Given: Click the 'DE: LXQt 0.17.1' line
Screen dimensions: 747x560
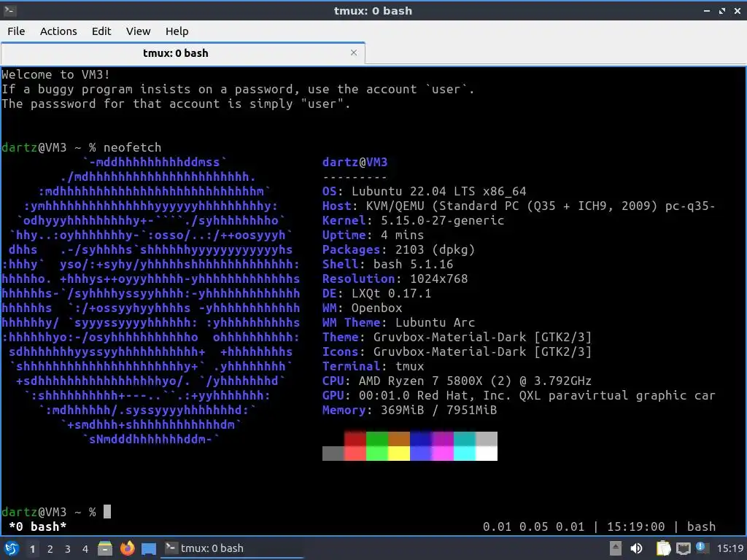Looking at the screenshot, I should click(x=376, y=293).
